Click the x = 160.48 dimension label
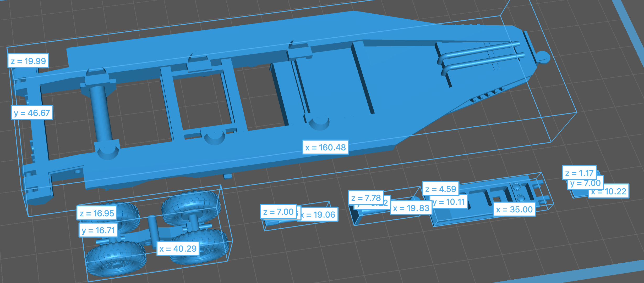644x283 pixels. coord(325,147)
